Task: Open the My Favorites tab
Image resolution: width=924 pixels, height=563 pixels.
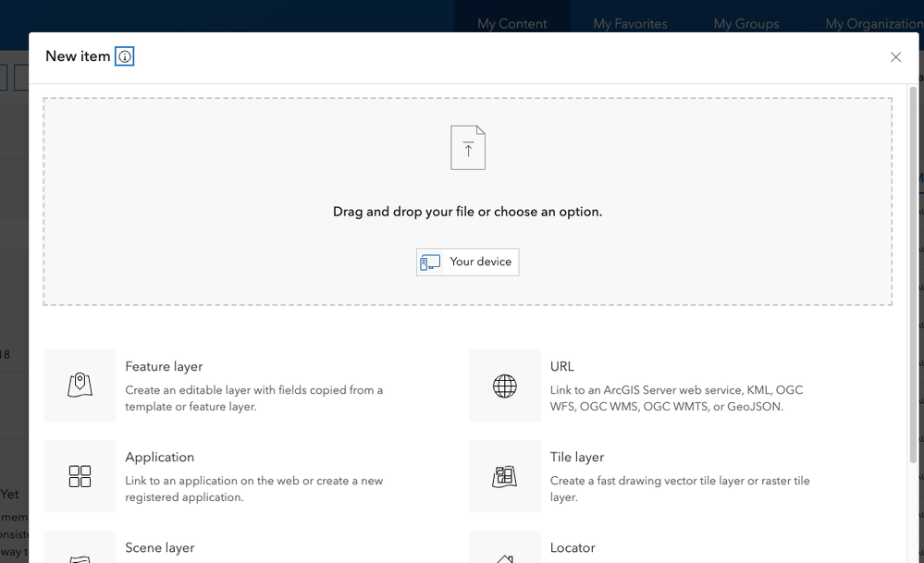Action: [x=630, y=24]
